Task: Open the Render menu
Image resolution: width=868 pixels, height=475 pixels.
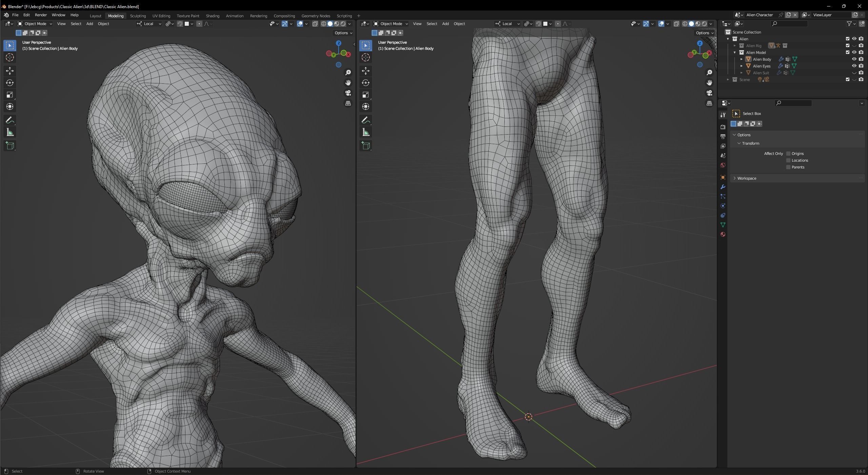Action: coord(41,15)
